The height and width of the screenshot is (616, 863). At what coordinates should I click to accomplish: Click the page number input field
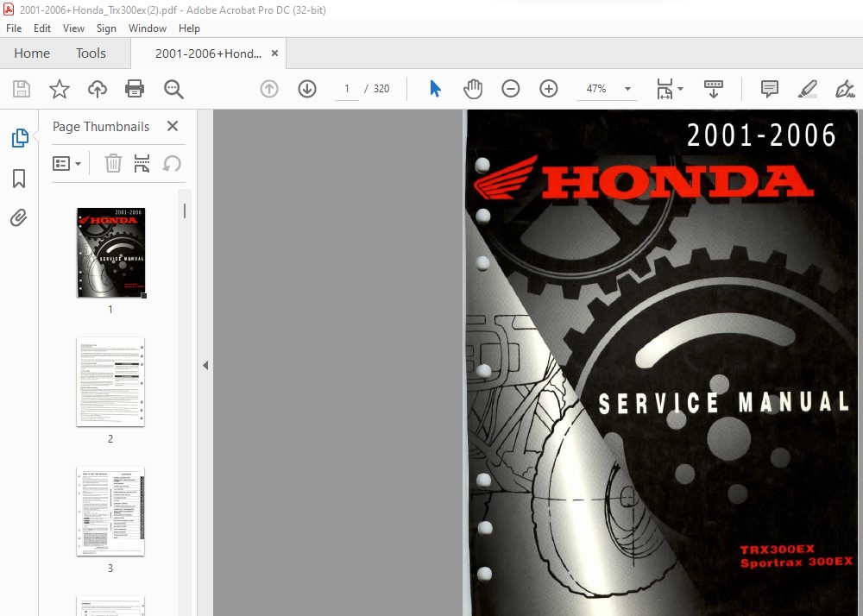pos(347,89)
